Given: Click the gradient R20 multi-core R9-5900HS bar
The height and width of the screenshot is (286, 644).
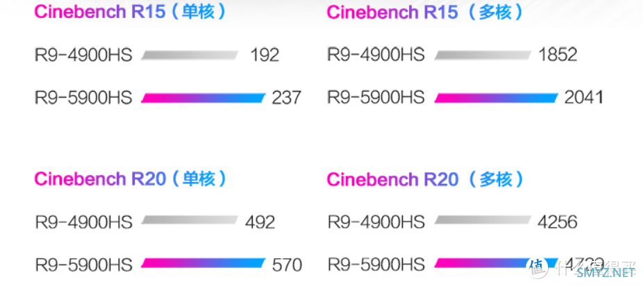Looking at the screenshot, I should 496,263.
